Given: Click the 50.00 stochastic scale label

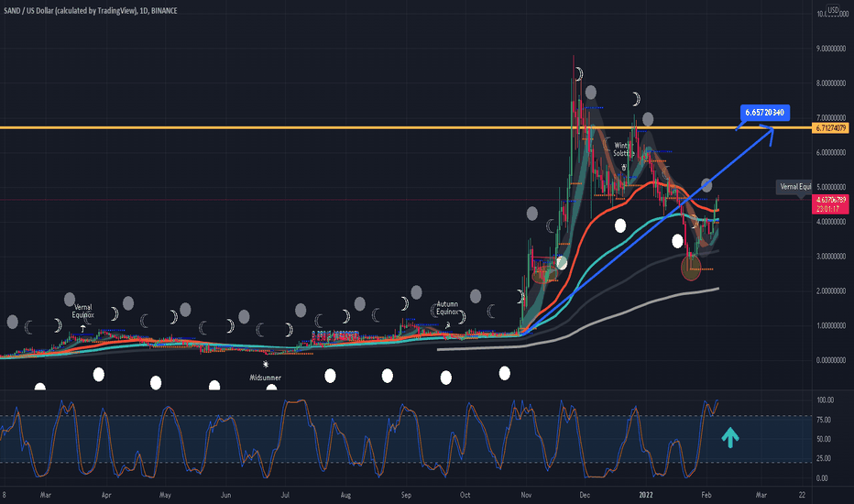Looking at the screenshot, I should pos(824,439).
